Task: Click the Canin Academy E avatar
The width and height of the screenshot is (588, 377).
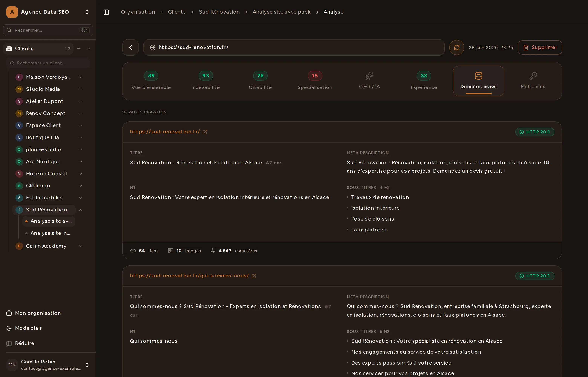Action: [x=19, y=246]
